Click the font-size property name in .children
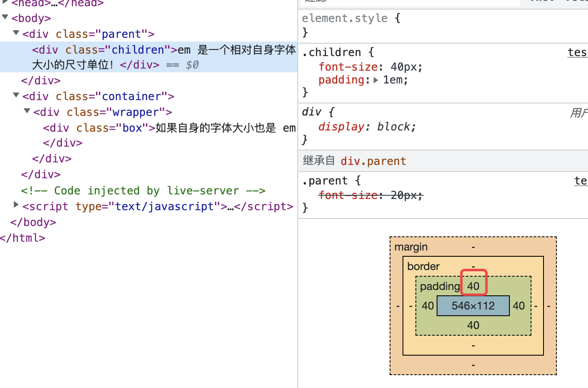 348,67
